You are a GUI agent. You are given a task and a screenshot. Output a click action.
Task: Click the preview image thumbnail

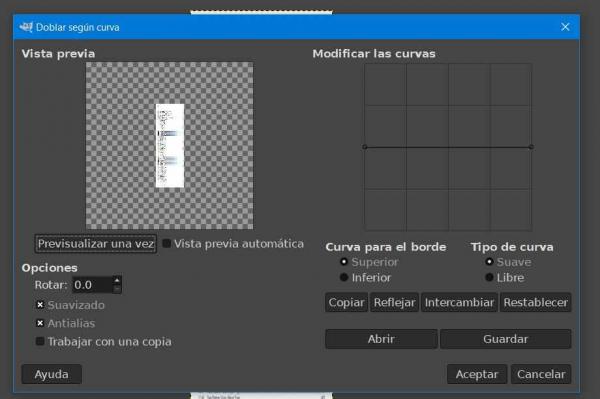[170, 146]
